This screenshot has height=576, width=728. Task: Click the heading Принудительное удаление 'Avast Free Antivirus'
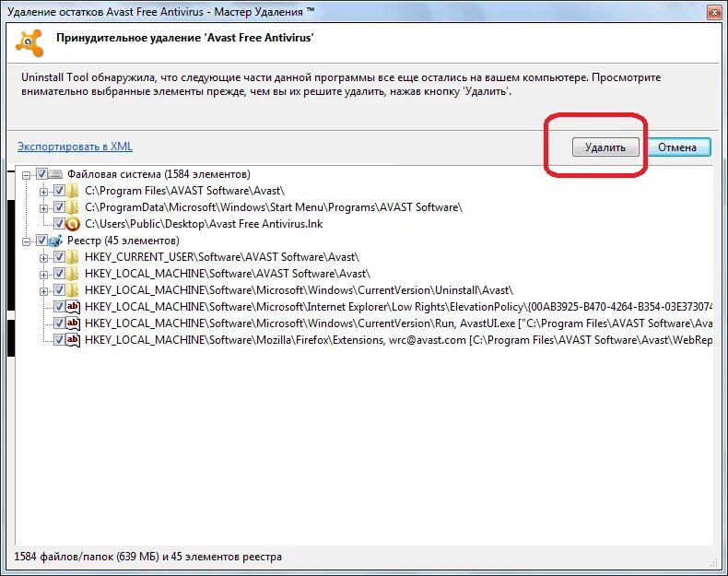(x=185, y=38)
